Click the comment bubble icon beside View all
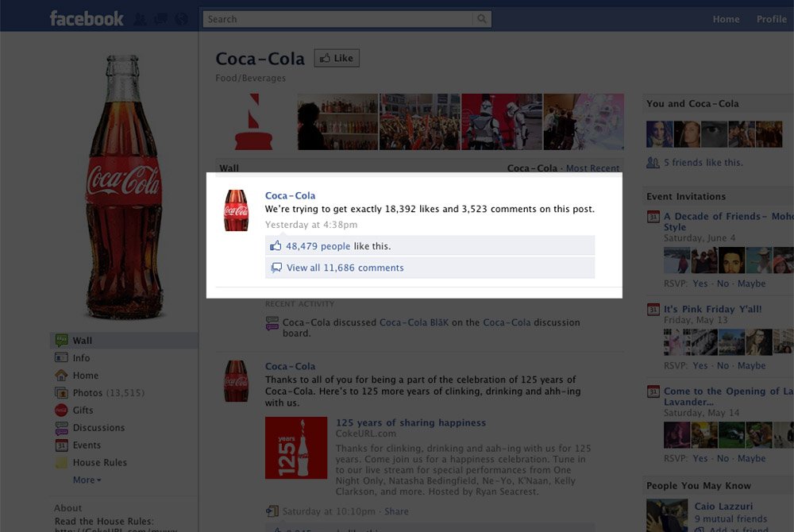 click(276, 268)
